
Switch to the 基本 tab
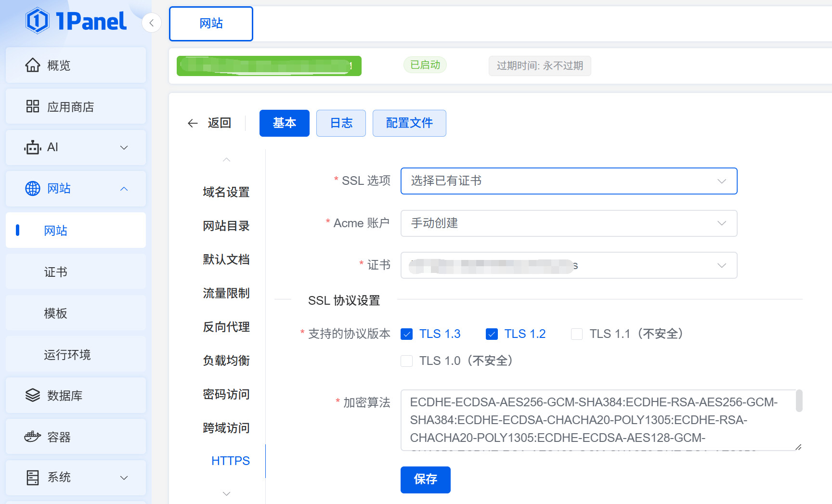click(284, 123)
